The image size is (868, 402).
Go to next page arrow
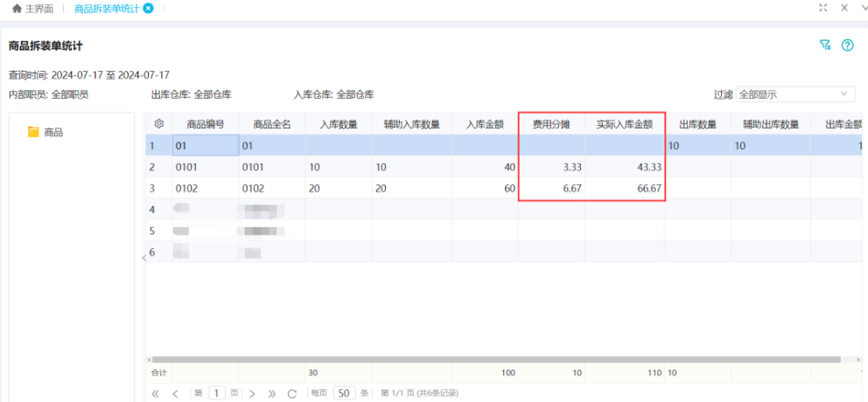click(x=253, y=393)
